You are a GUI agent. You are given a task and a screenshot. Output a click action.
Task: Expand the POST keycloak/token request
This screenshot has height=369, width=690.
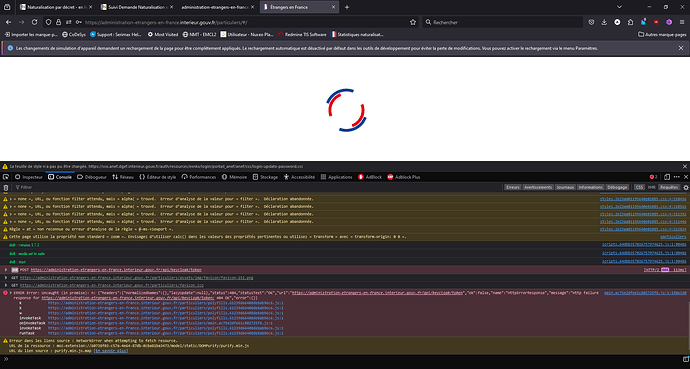point(6,270)
